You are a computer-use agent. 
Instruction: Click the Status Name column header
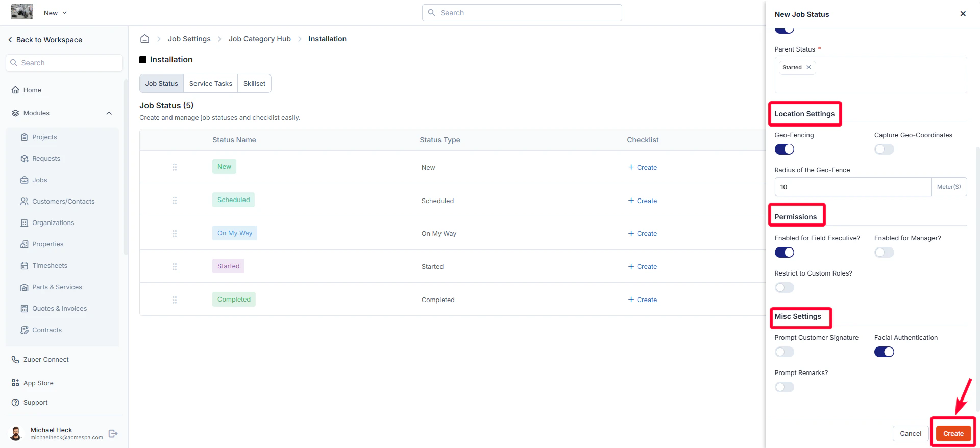(234, 140)
